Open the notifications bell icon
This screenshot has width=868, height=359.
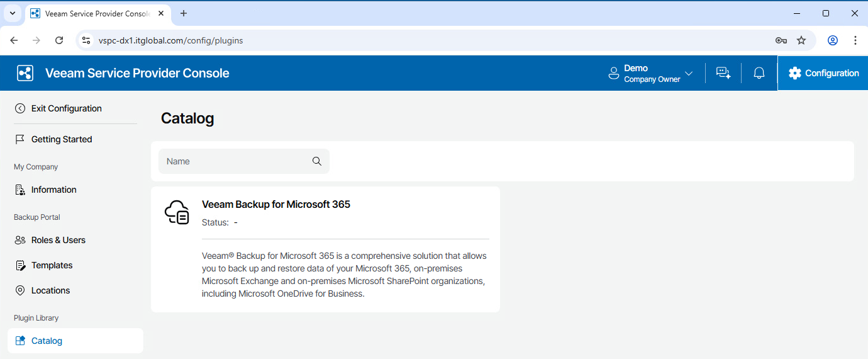point(759,73)
